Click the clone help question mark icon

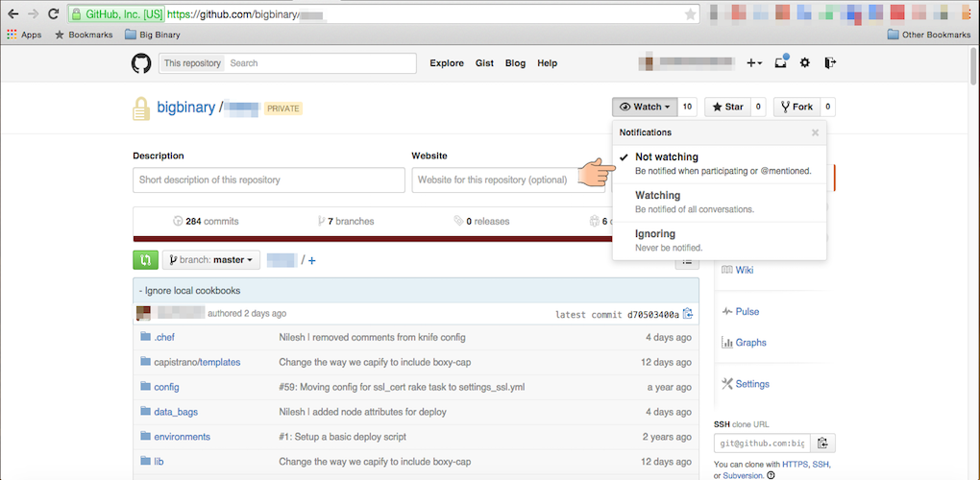(x=771, y=475)
